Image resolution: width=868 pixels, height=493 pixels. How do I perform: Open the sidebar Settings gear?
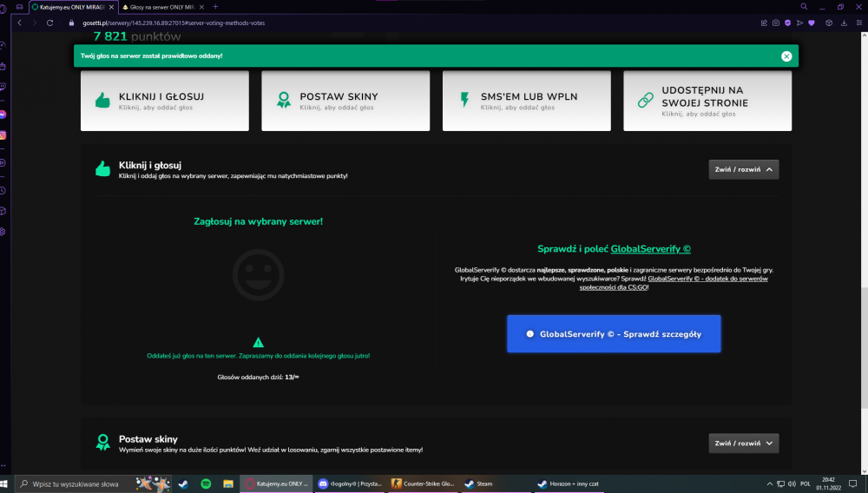pyautogui.click(x=3, y=232)
